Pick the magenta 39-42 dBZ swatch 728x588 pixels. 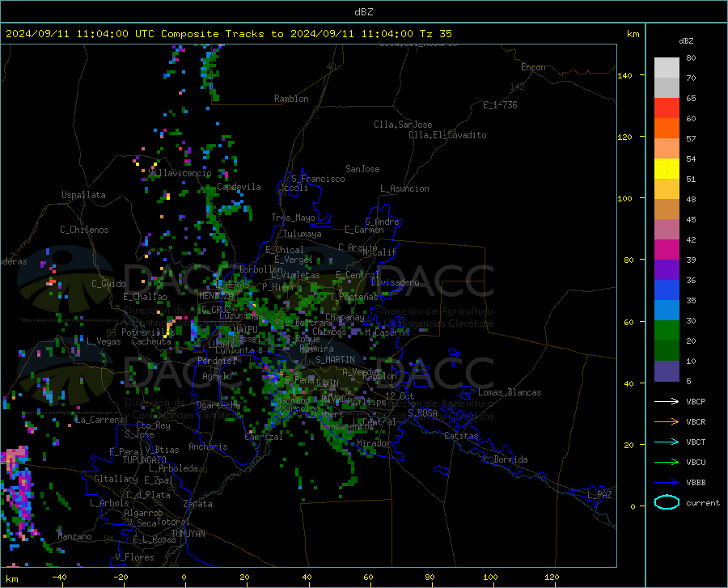pyautogui.click(x=667, y=250)
